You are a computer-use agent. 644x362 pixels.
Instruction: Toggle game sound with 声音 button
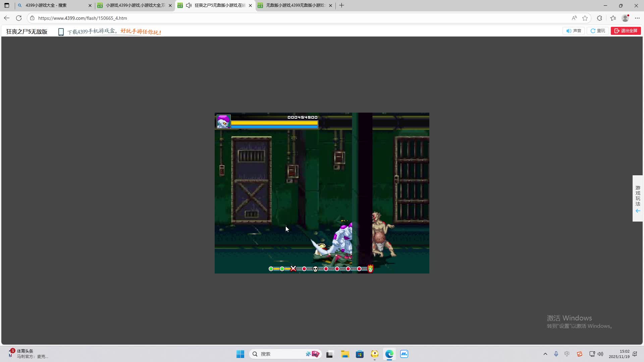point(574,31)
